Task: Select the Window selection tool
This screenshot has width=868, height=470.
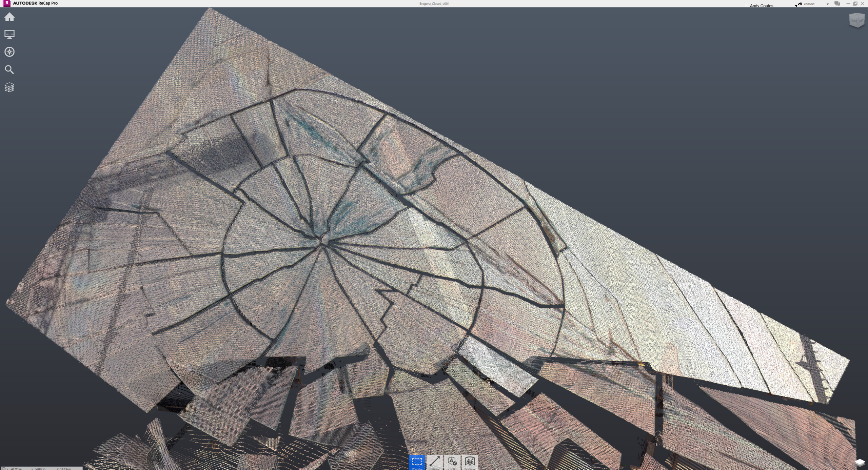Action: (417, 463)
